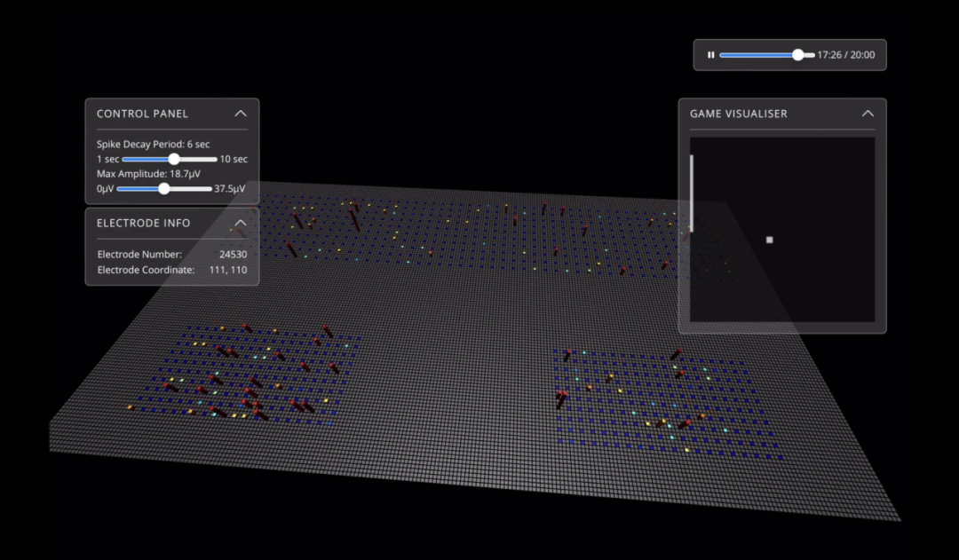Pause the playback with the pause icon

(x=710, y=55)
